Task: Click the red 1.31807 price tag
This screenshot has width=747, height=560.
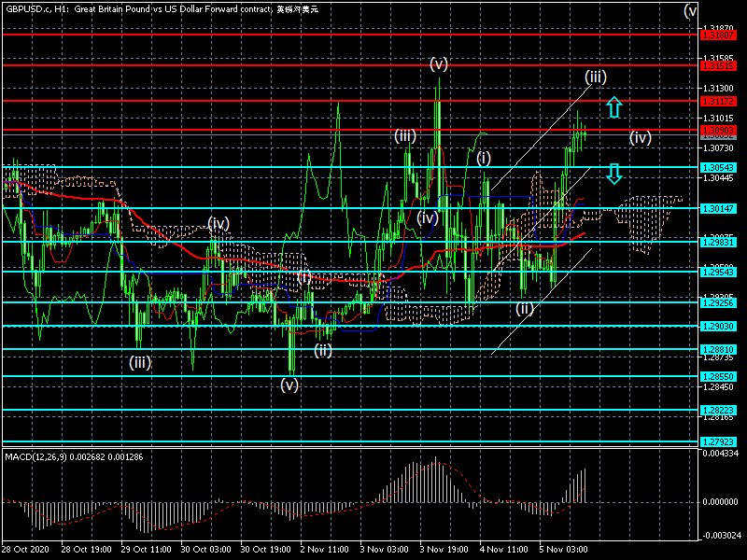Action: [718, 35]
